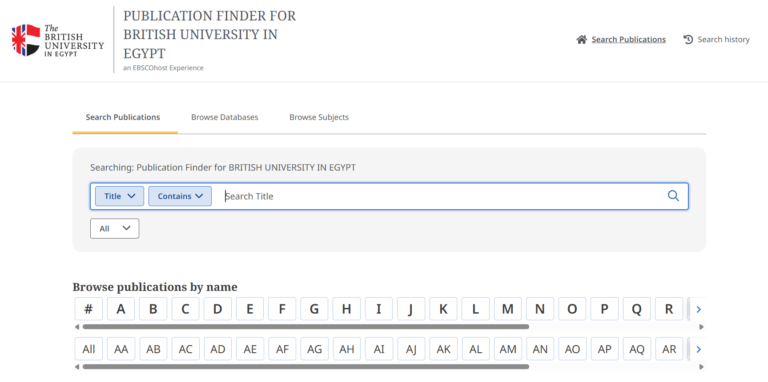Browse publications starting with #
Viewport: 768px width, 382px height.
(x=89, y=309)
